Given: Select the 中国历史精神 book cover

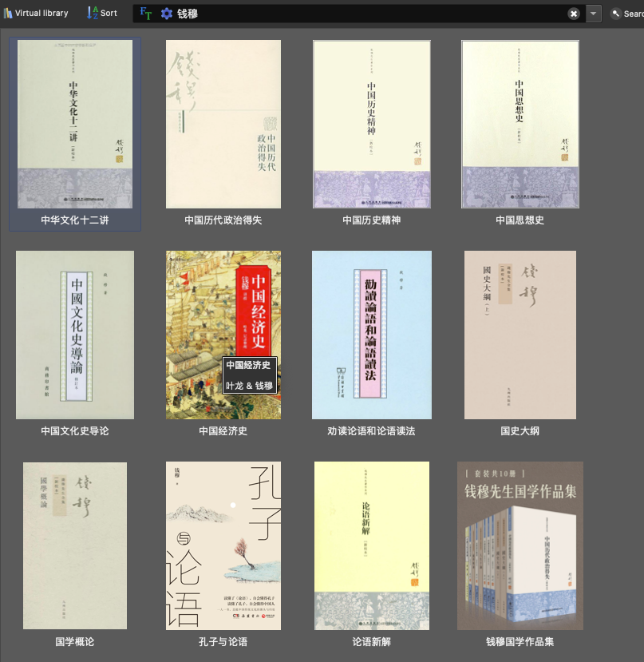Looking at the screenshot, I should [372, 124].
